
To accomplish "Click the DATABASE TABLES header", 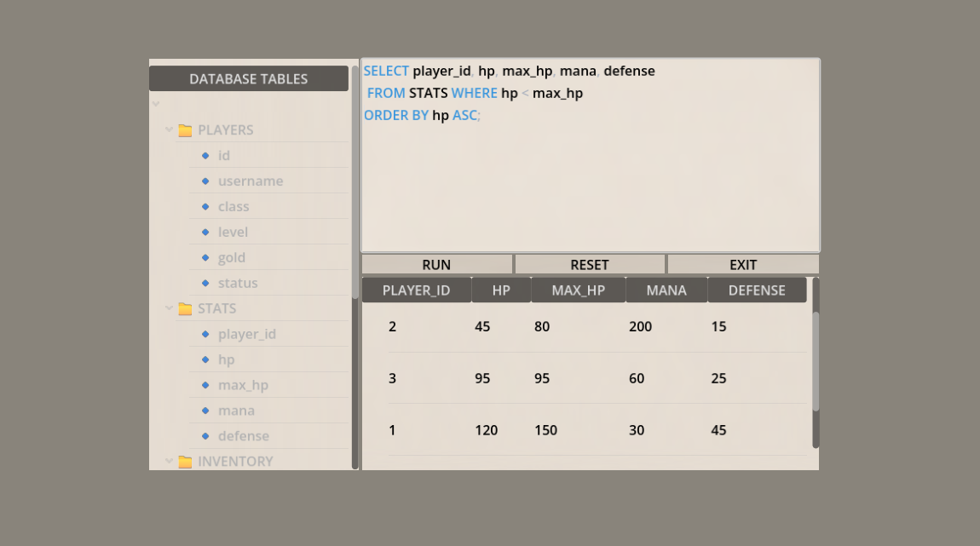I will [249, 78].
